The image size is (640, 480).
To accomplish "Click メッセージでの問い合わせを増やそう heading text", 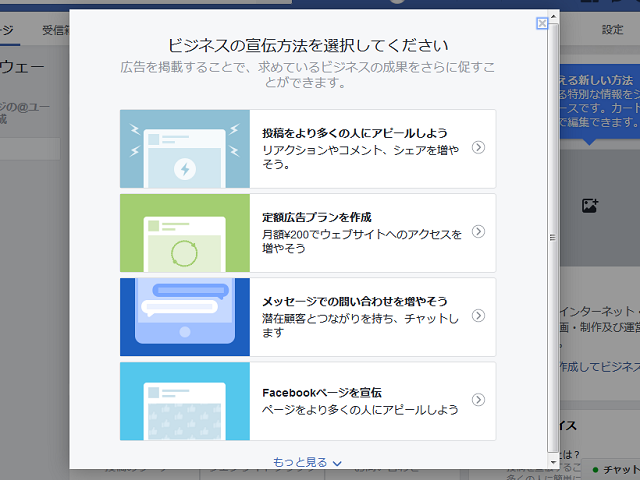I will [x=354, y=301].
